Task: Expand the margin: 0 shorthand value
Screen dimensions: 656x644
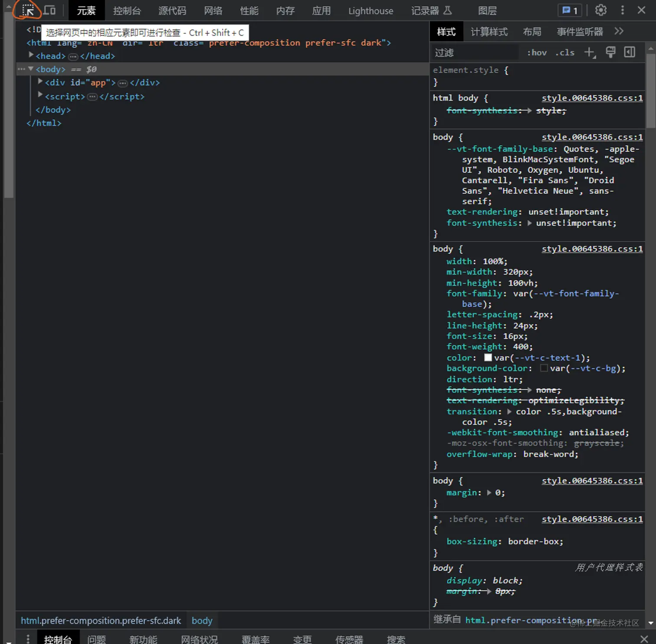Action: click(x=489, y=493)
